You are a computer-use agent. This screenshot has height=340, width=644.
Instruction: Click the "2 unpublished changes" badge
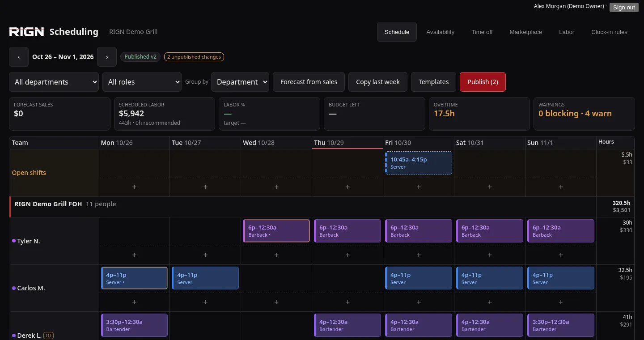tap(194, 57)
